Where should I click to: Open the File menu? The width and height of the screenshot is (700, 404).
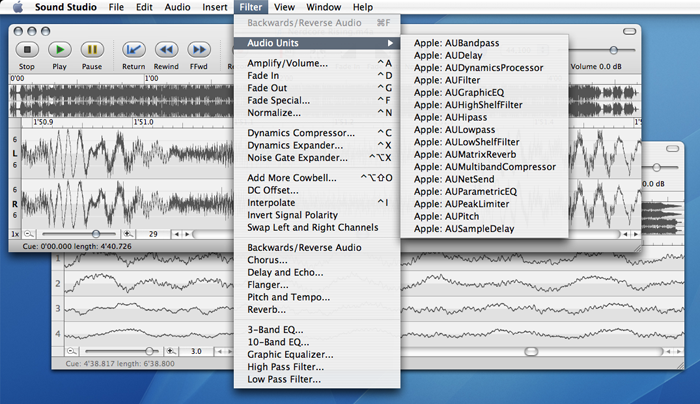[116, 7]
